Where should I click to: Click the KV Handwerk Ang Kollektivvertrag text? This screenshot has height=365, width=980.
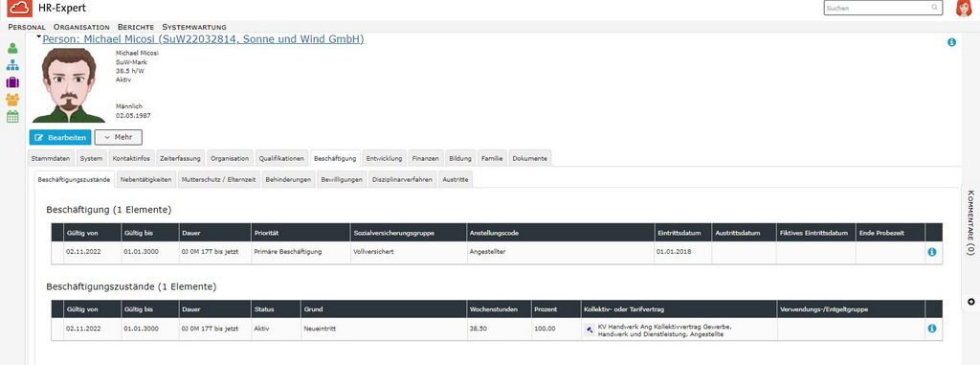tap(664, 330)
